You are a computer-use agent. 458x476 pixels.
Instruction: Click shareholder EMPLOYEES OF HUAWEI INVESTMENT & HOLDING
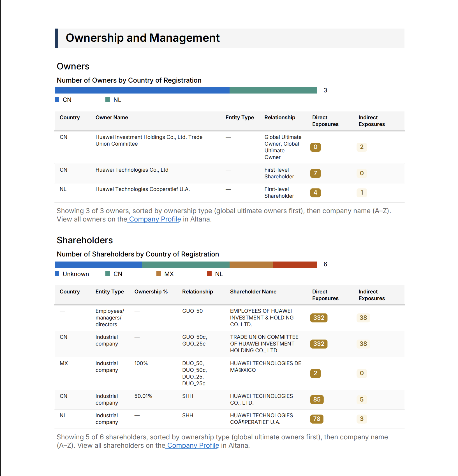[x=262, y=318]
